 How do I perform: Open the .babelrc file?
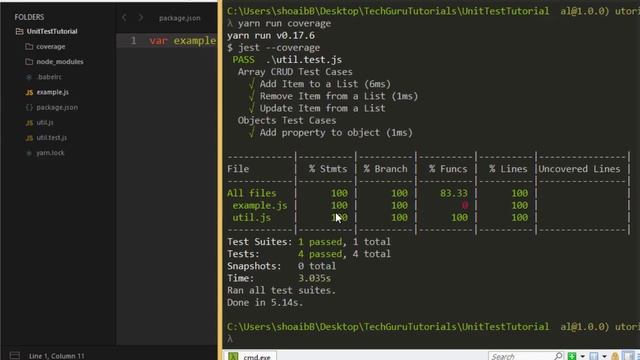(49, 77)
